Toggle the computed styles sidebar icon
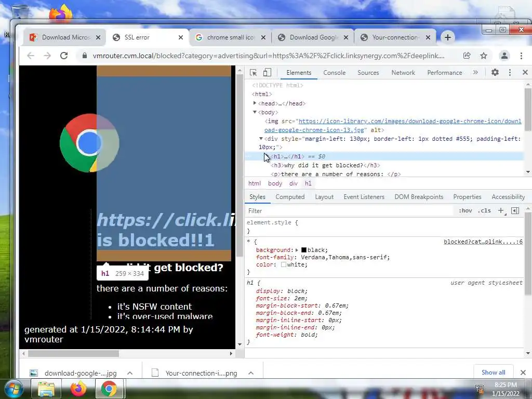The image size is (532, 399). [515, 211]
